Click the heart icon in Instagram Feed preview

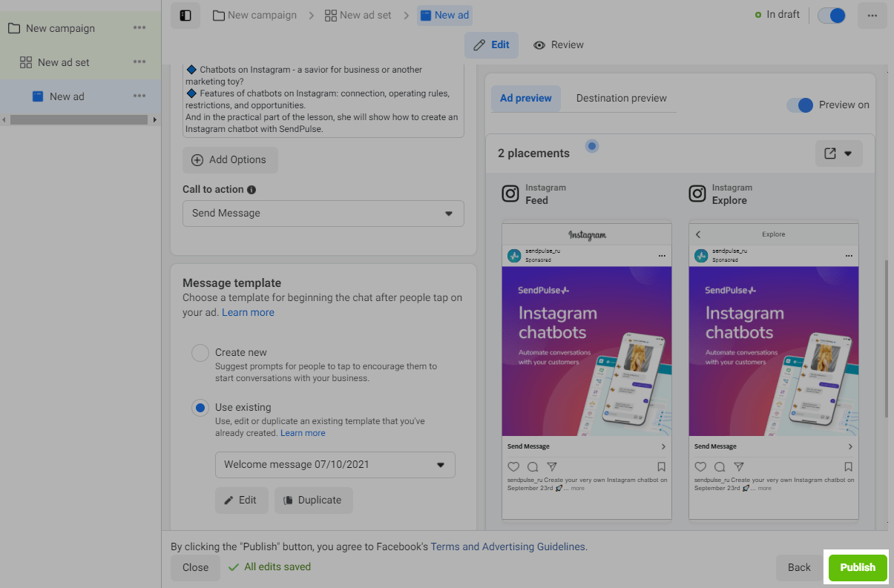[x=513, y=467]
